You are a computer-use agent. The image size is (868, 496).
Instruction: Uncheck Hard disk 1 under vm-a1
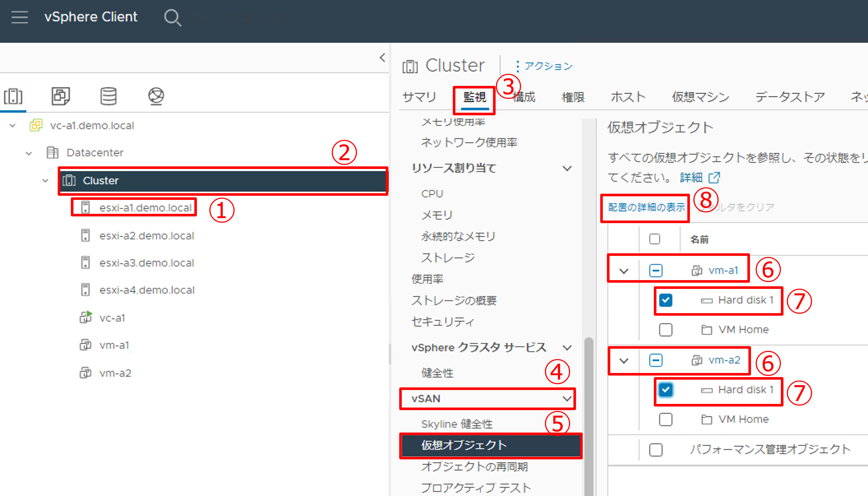[665, 300]
